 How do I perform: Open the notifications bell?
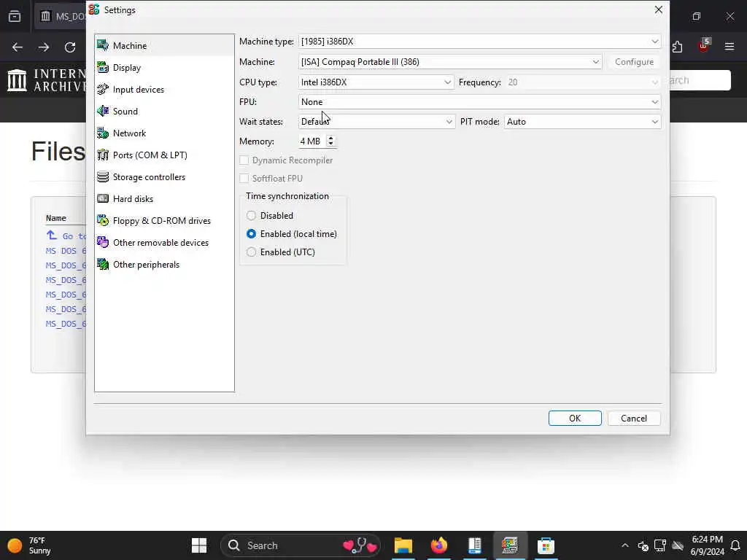[x=735, y=545]
